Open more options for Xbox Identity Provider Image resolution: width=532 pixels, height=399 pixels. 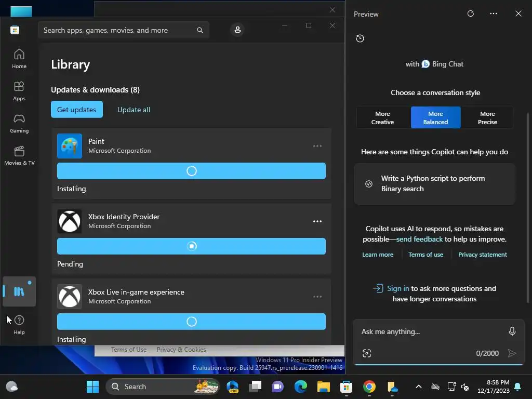(x=317, y=221)
